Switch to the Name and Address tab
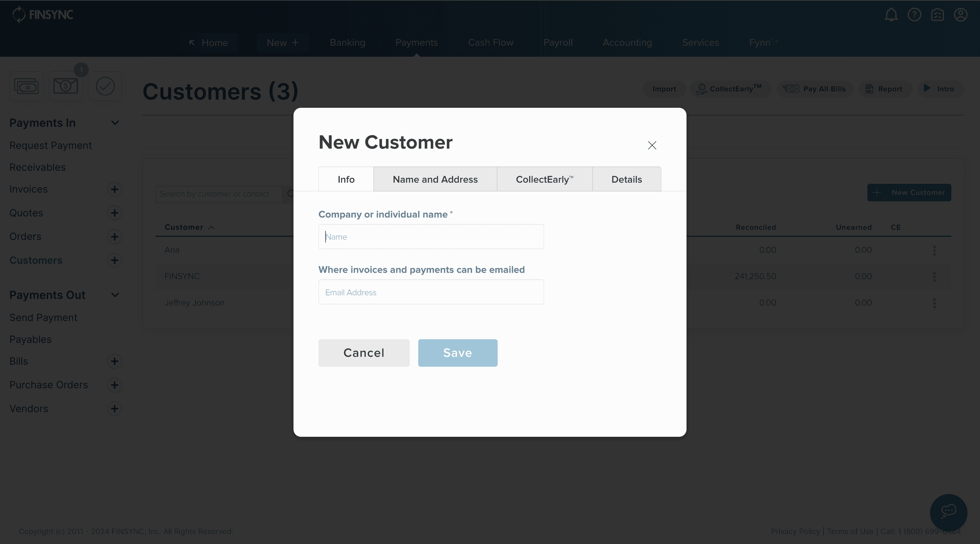This screenshot has width=980, height=544. 435,179
